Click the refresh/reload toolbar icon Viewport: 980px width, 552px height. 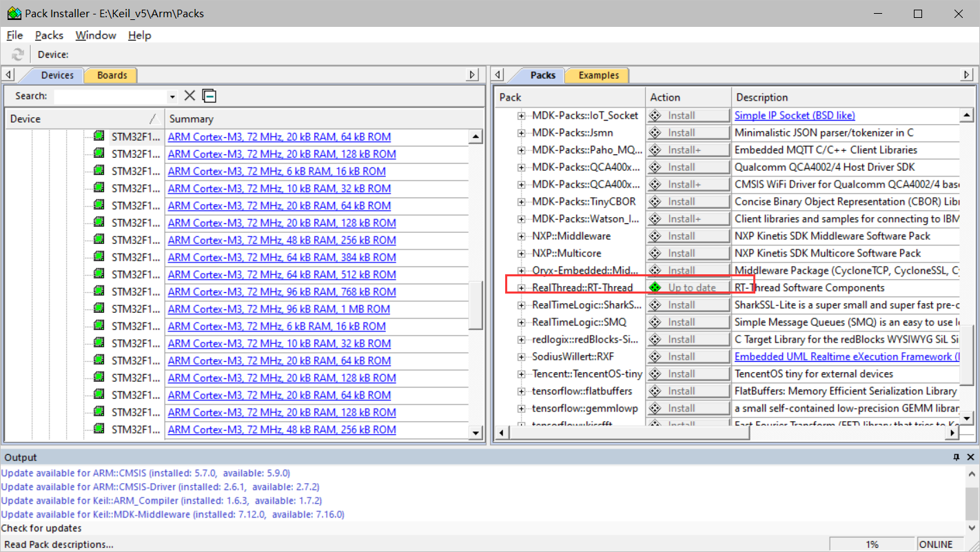(18, 54)
